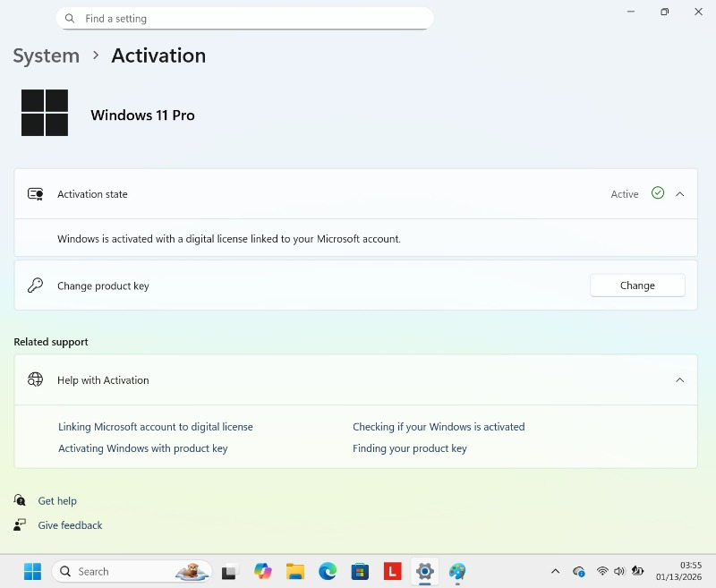Open Checking if your Windows is activated
Image resolution: width=716 pixels, height=588 pixels.
(x=439, y=427)
